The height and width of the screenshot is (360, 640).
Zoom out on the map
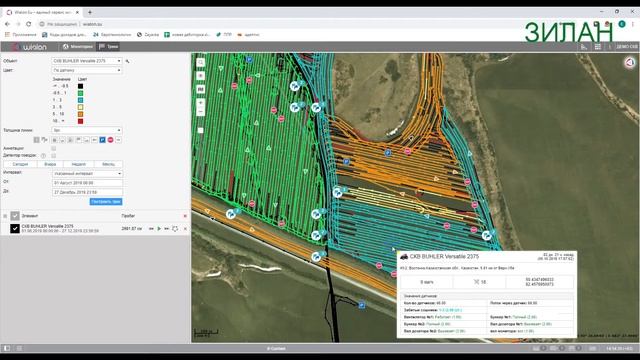click(200, 111)
